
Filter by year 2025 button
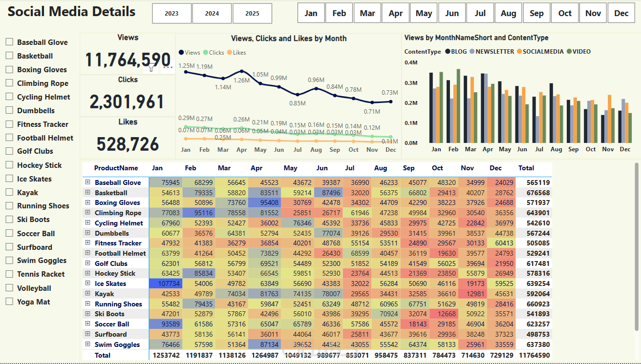tap(252, 14)
